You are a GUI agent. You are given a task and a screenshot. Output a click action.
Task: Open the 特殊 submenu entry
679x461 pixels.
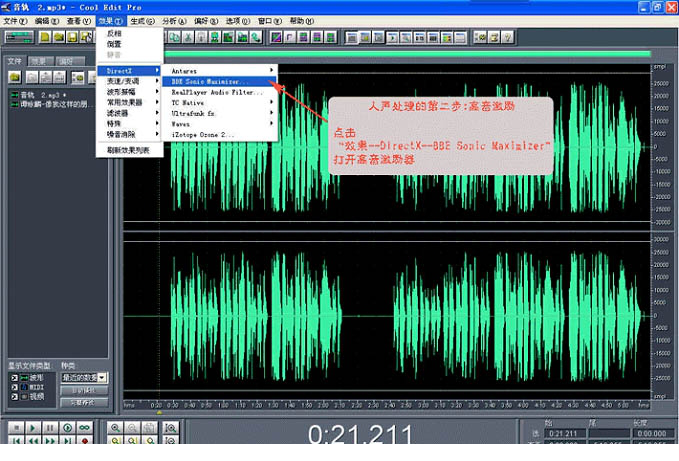129,123
